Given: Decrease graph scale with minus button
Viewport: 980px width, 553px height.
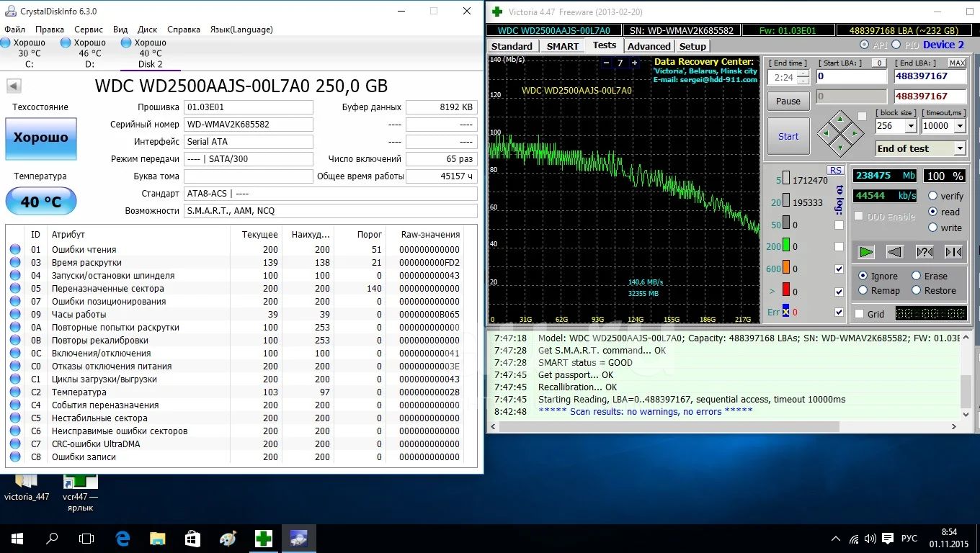Looking at the screenshot, I should click(606, 63).
